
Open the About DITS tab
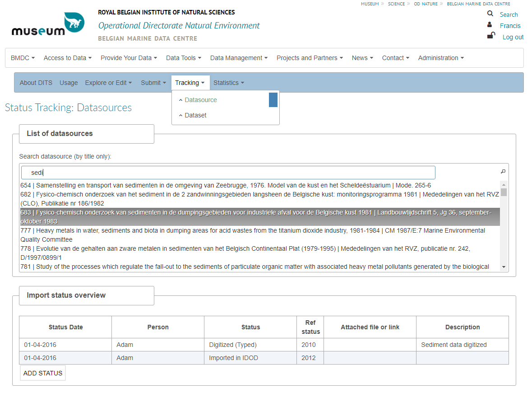coord(36,83)
